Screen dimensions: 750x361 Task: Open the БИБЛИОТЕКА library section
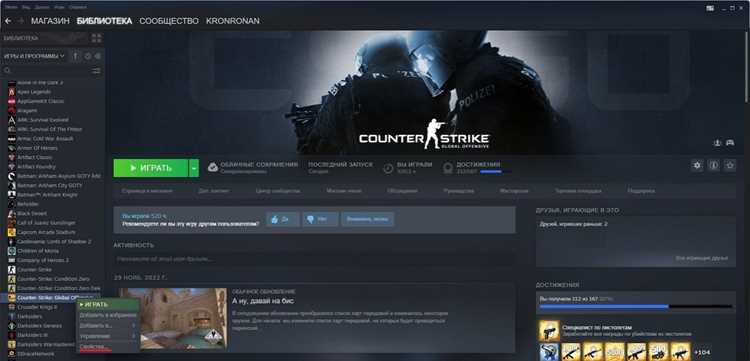coord(104,21)
